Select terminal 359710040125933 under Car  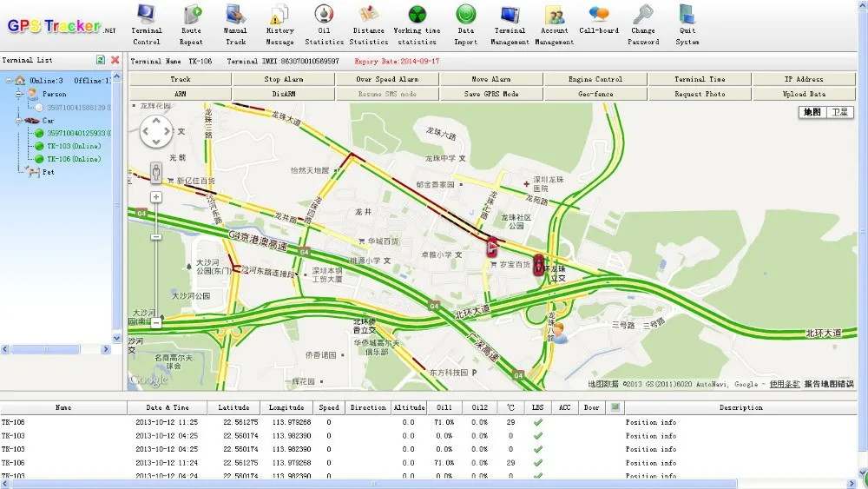[x=79, y=133]
